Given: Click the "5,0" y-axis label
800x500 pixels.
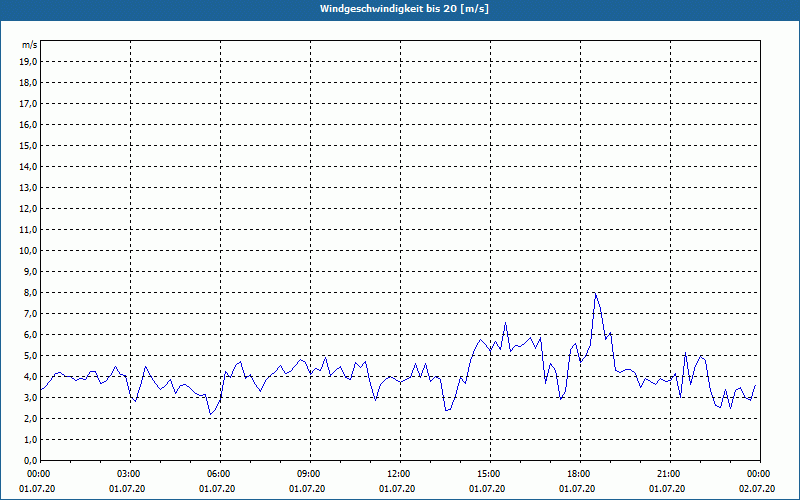Looking at the screenshot, I should point(30,355).
